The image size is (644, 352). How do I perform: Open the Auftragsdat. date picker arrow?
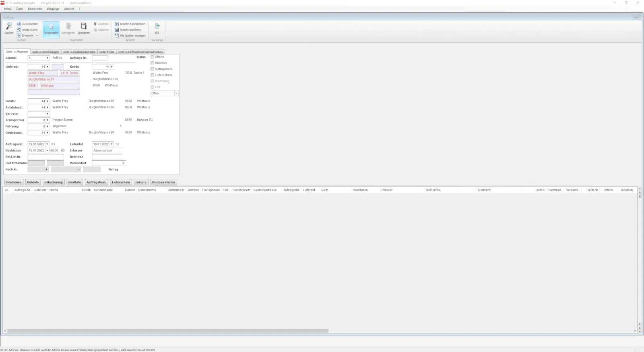pyautogui.click(x=47, y=144)
